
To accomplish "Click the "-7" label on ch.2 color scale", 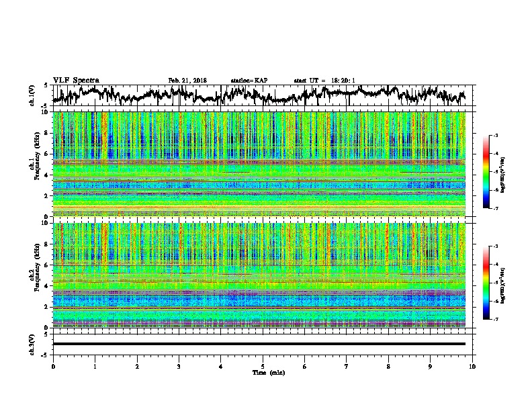I will click(496, 319).
